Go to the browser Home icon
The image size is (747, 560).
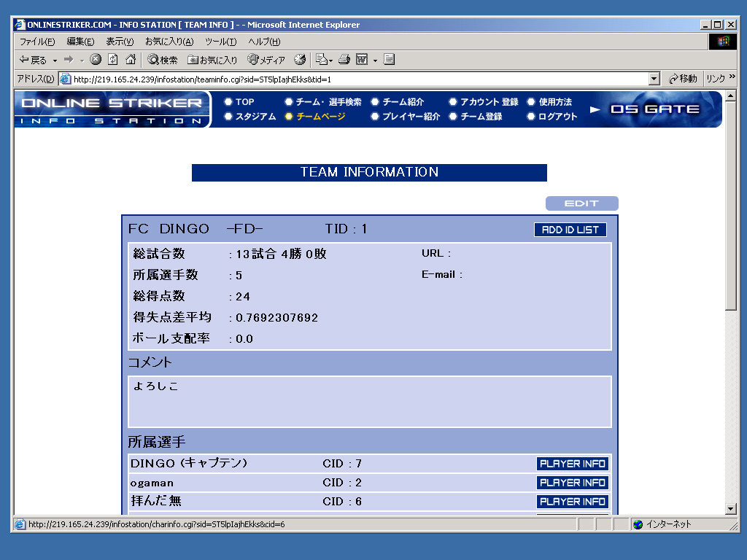point(131,60)
